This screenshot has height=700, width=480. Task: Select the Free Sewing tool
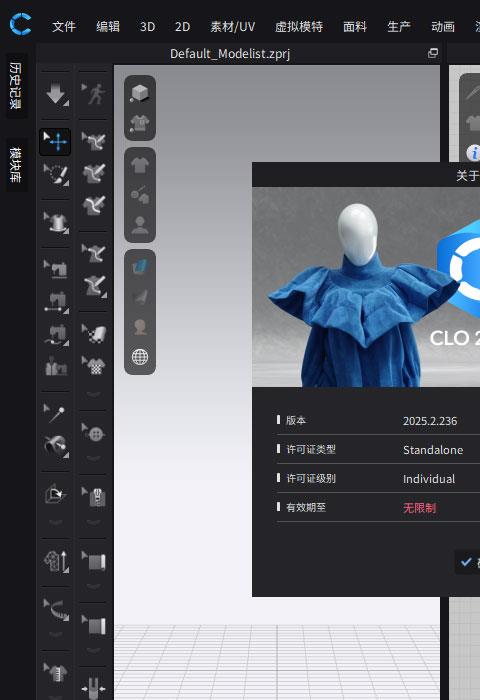[56, 335]
